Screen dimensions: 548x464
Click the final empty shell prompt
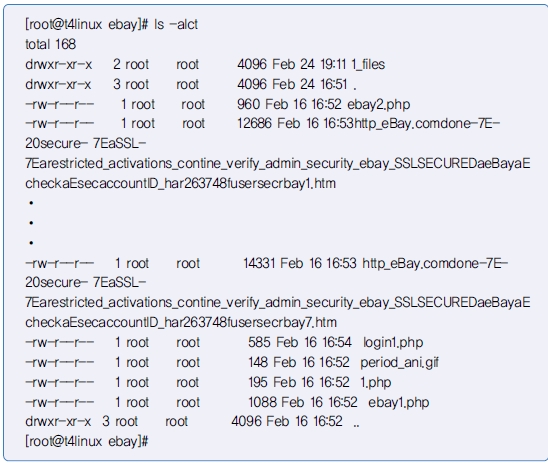(x=87, y=441)
